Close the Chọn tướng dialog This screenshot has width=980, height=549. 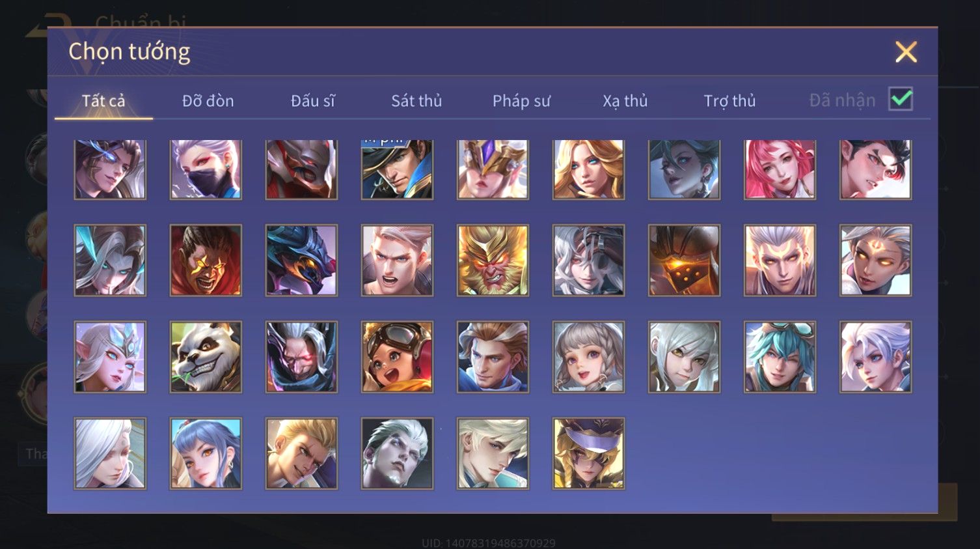tap(906, 52)
